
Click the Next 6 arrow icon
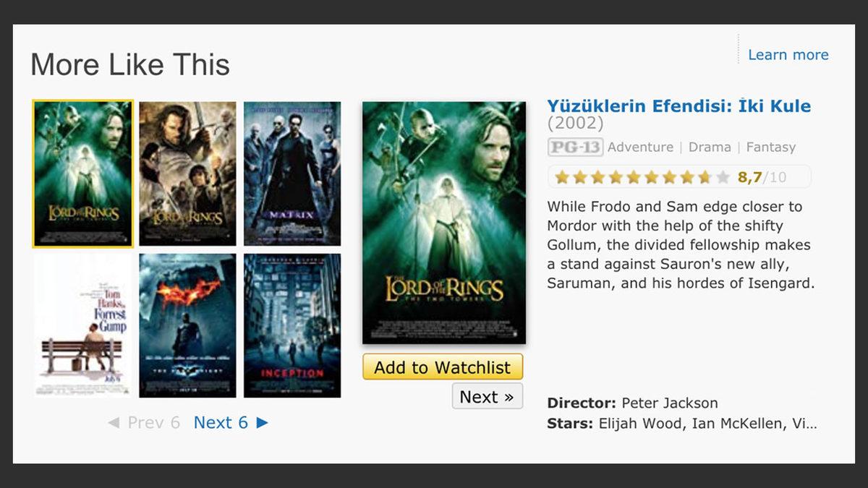(x=263, y=423)
